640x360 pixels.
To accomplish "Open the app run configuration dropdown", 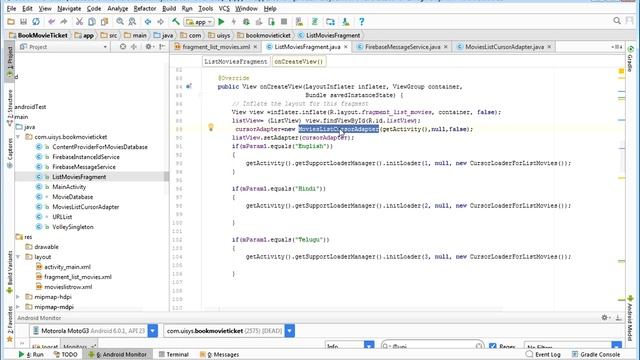I will 199,22.
